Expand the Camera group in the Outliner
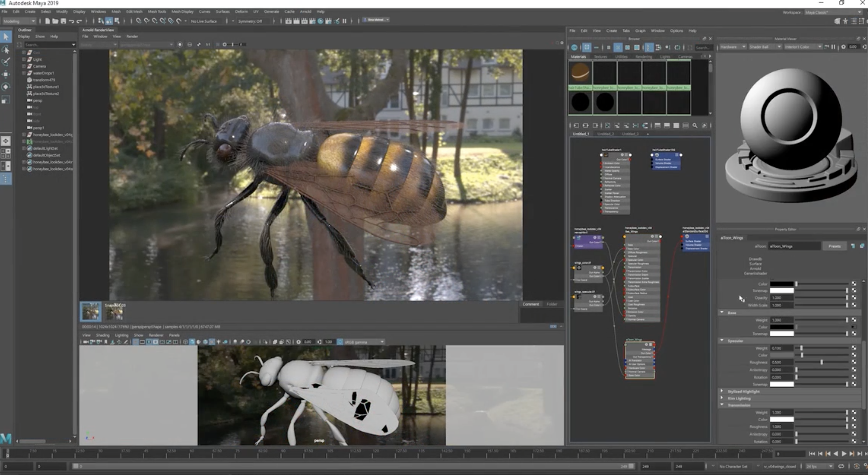This screenshot has width=868, height=475. click(x=23, y=66)
